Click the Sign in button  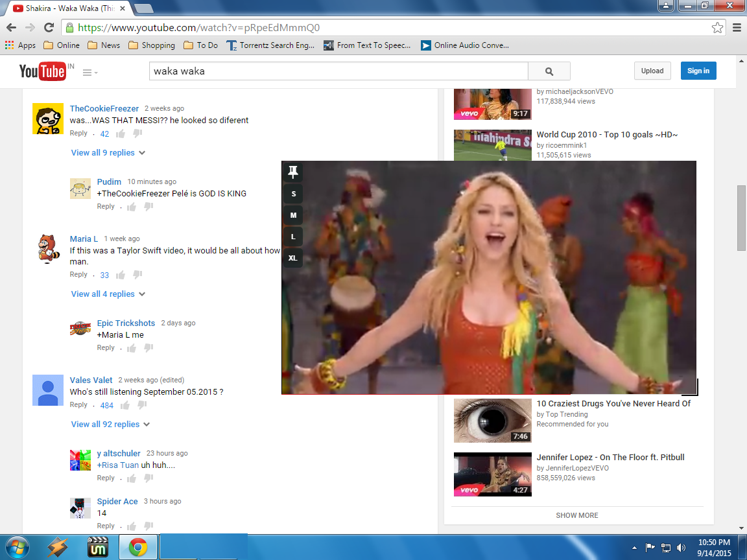point(698,71)
